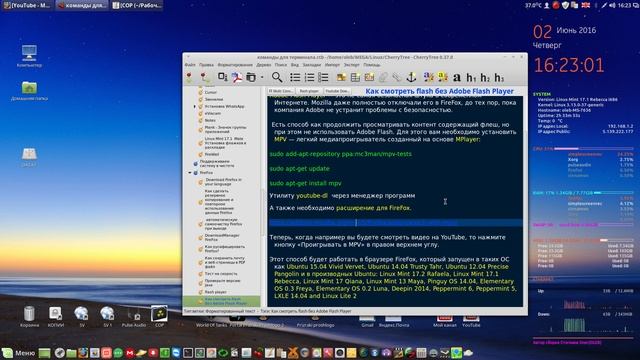The image size is (640, 360).
Task: Apply h3 heading formatting
Action: [x=499, y=77]
